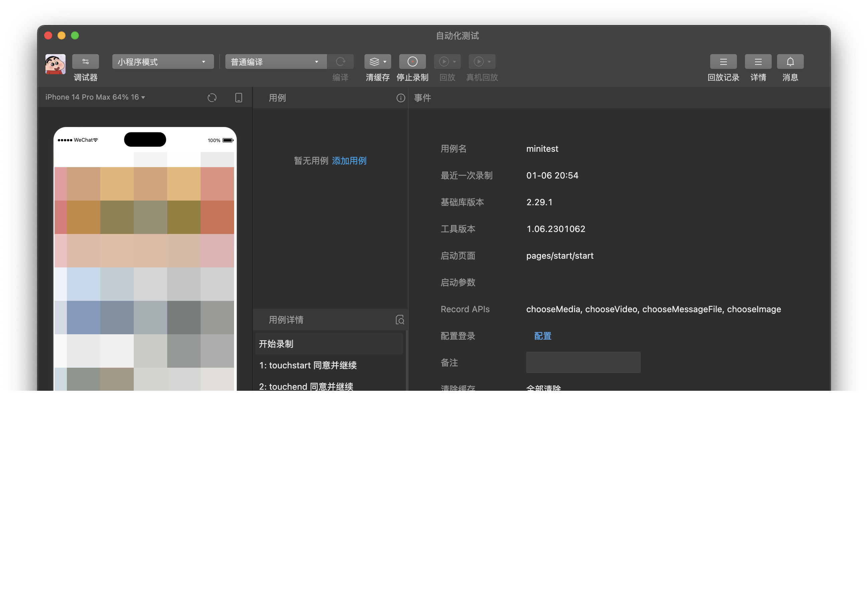868x599 pixels.
Task: Open the messages (消息) bell icon
Action: point(790,62)
